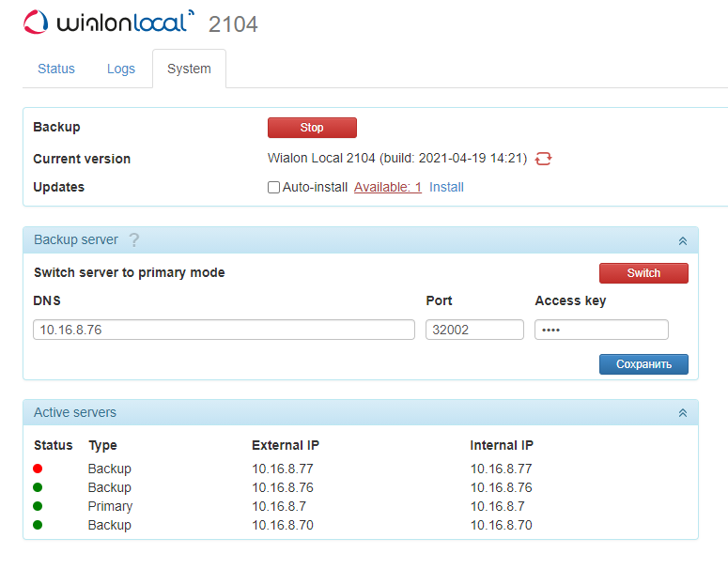Select the System tab

pos(189,69)
